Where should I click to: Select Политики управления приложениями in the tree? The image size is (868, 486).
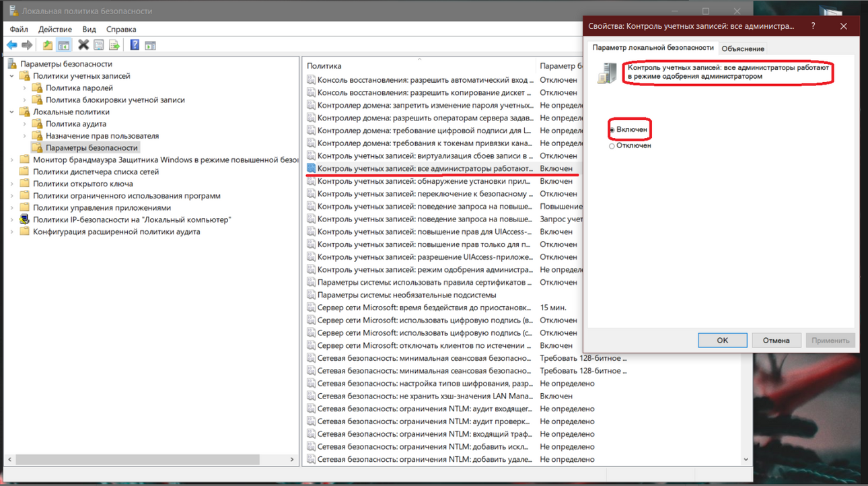coord(102,208)
